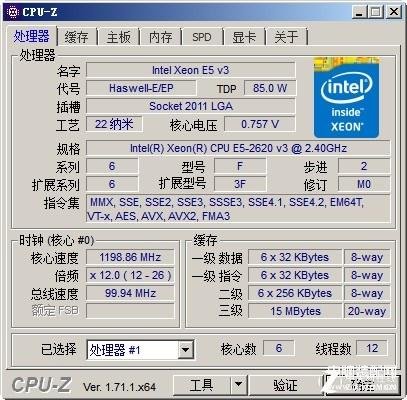
Task: Click the 规格 specification text field
Action: pyautogui.click(x=238, y=148)
